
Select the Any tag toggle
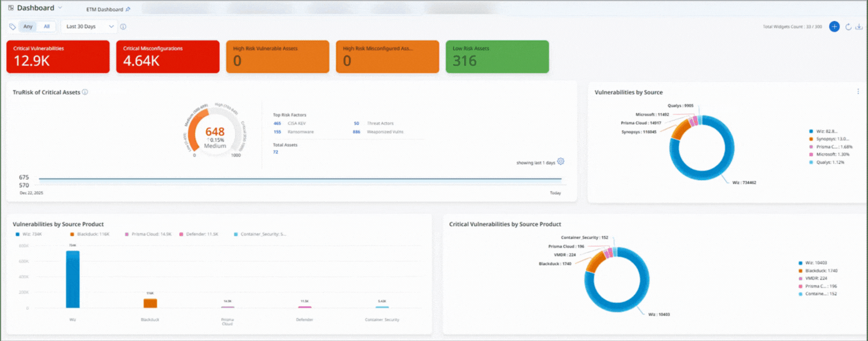point(28,27)
